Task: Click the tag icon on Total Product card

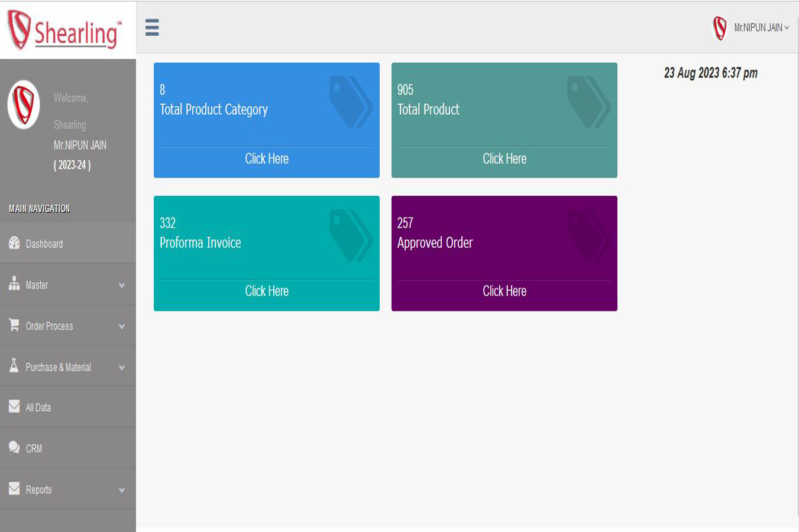Action: tap(588, 102)
